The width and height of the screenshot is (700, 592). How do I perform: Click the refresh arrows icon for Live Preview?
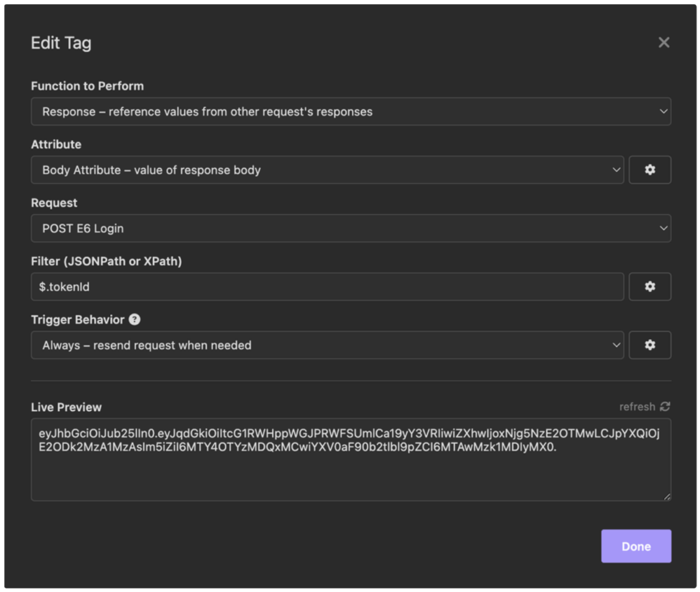(x=665, y=407)
